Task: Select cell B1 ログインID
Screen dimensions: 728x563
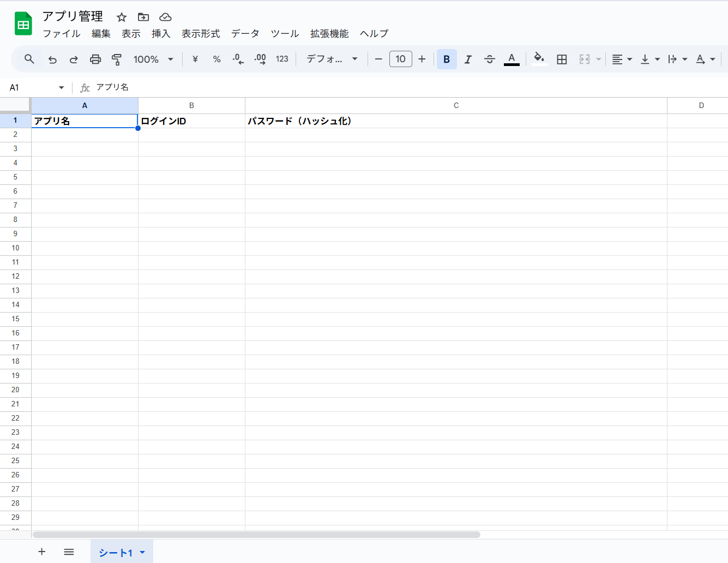Action: 191,121
